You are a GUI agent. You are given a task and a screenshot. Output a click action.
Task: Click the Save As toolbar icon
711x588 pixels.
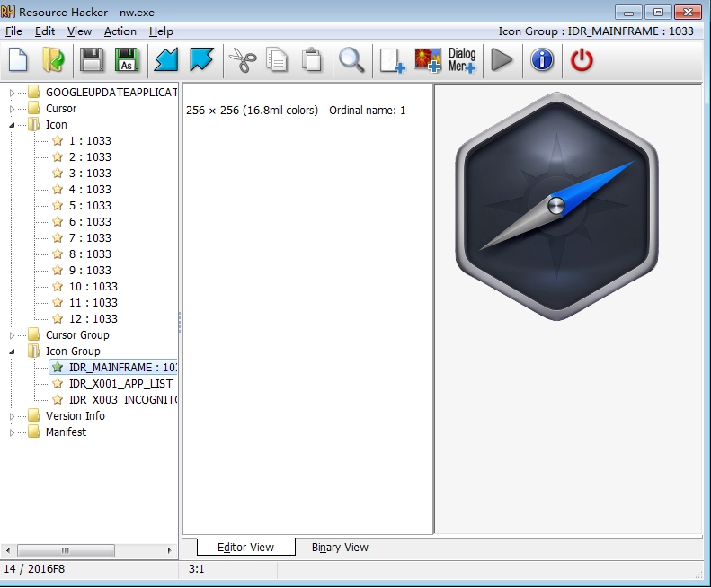128,60
